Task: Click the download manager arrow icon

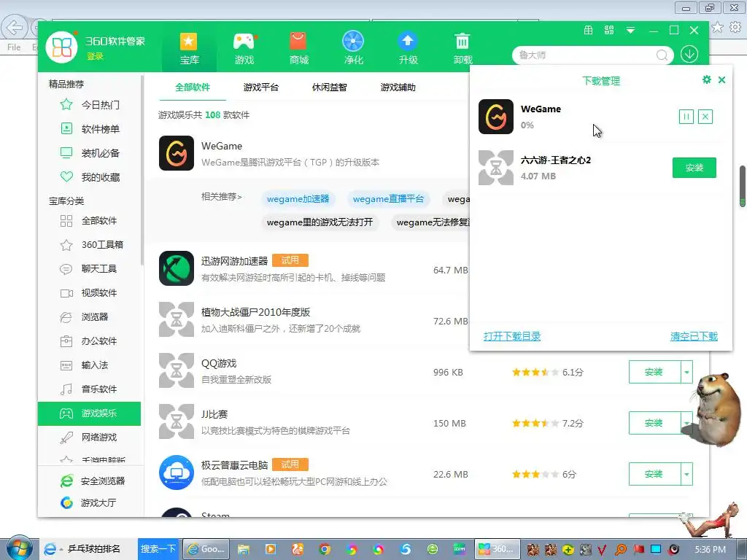Action: [x=689, y=54]
